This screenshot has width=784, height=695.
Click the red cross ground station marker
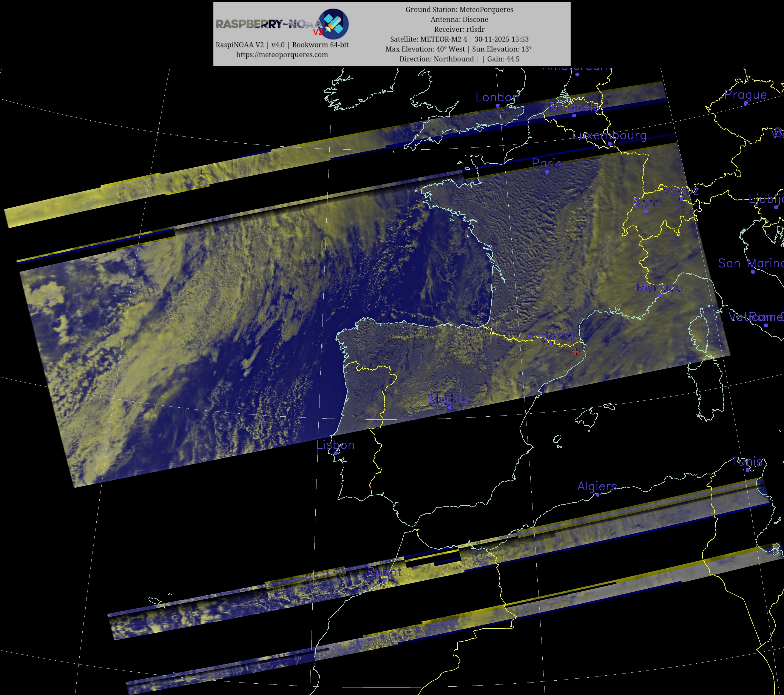tap(575, 351)
